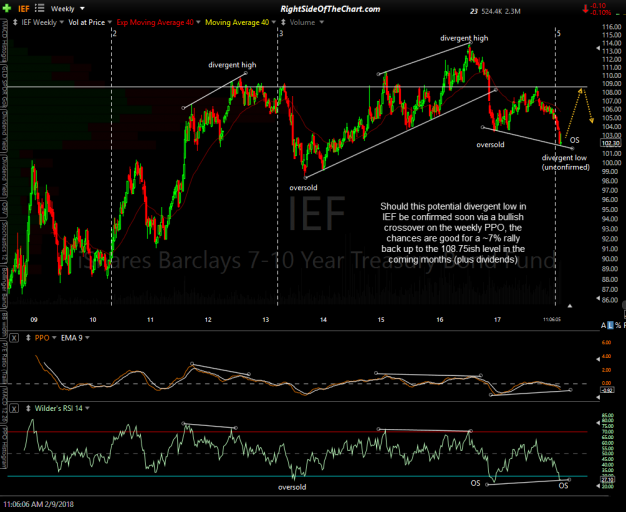Toggle the A auto-scale button
Screen dimensions: 626x512
(x=604, y=325)
